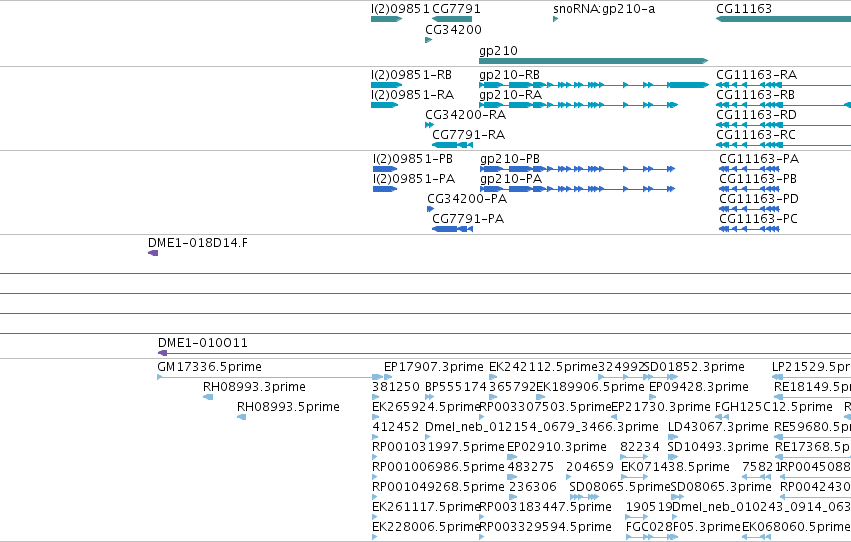Select the CG7791-RA transcript label
The height and width of the screenshot is (542, 851).
pos(468,135)
